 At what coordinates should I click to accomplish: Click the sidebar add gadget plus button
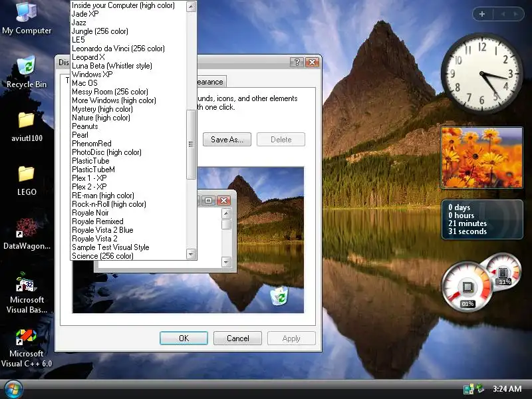[482, 14]
